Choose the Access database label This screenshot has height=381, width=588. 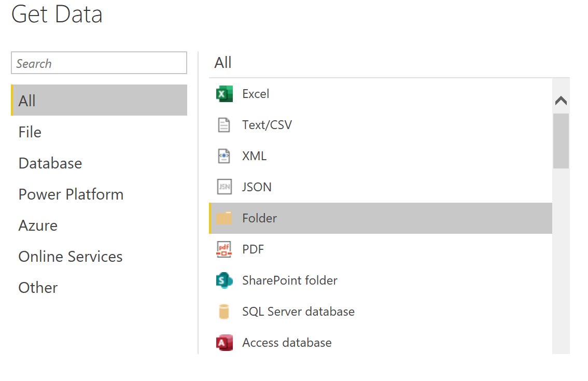pyautogui.click(x=287, y=343)
